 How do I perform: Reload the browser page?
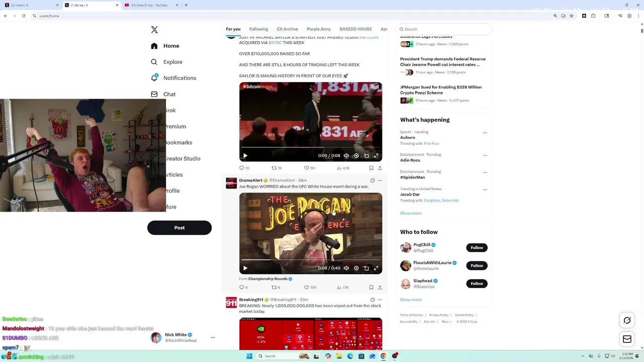pos(24,16)
